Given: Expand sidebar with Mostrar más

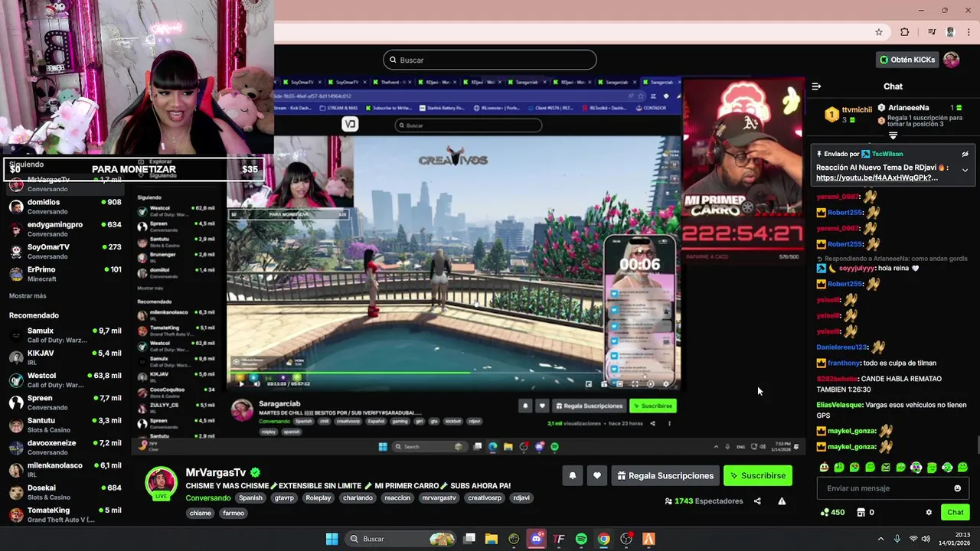Looking at the screenshot, I should [28, 296].
